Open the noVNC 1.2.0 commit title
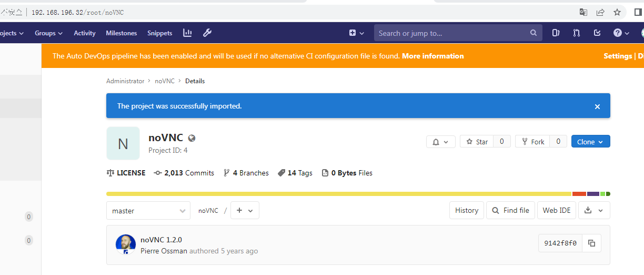 click(161, 240)
